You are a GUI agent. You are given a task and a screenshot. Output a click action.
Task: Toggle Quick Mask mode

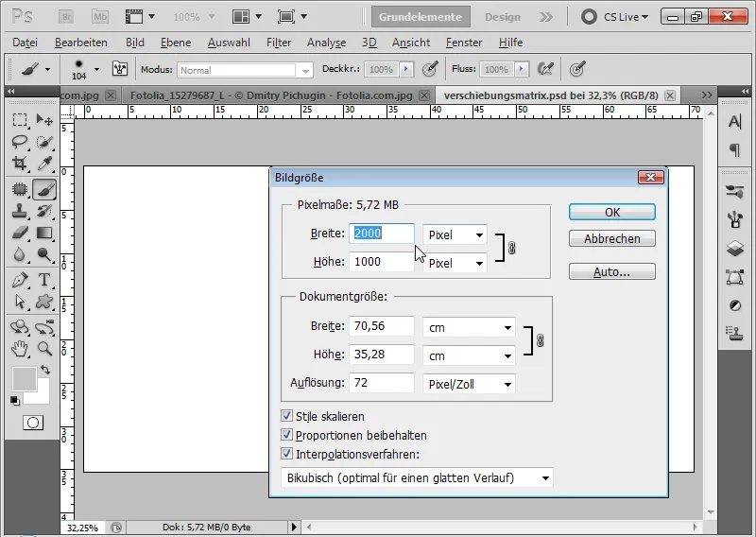(x=33, y=424)
